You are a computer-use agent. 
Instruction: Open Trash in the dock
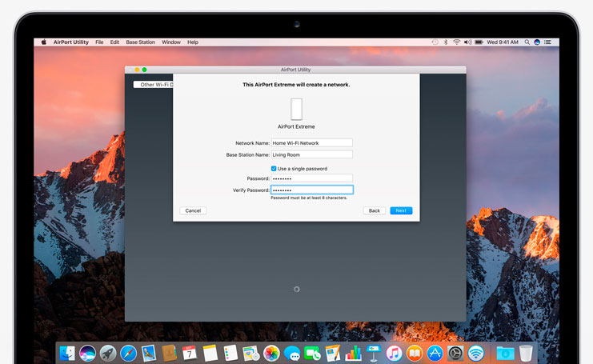point(526,354)
